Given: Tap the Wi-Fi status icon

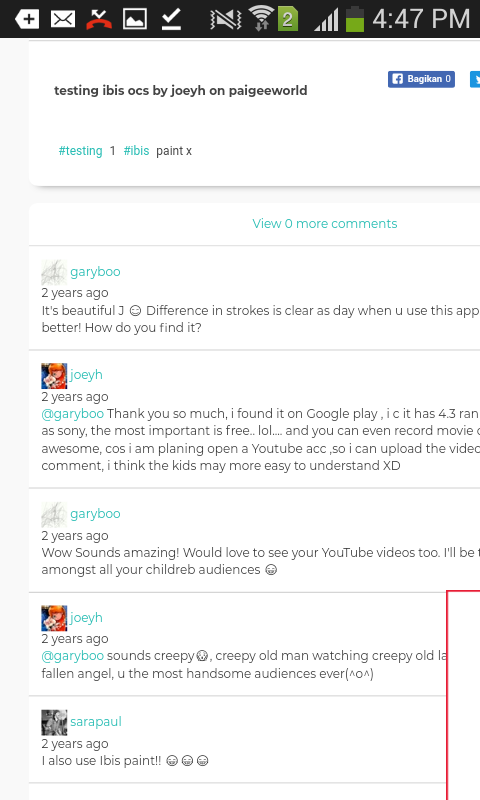Looking at the screenshot, I should [x=262, y=18].
